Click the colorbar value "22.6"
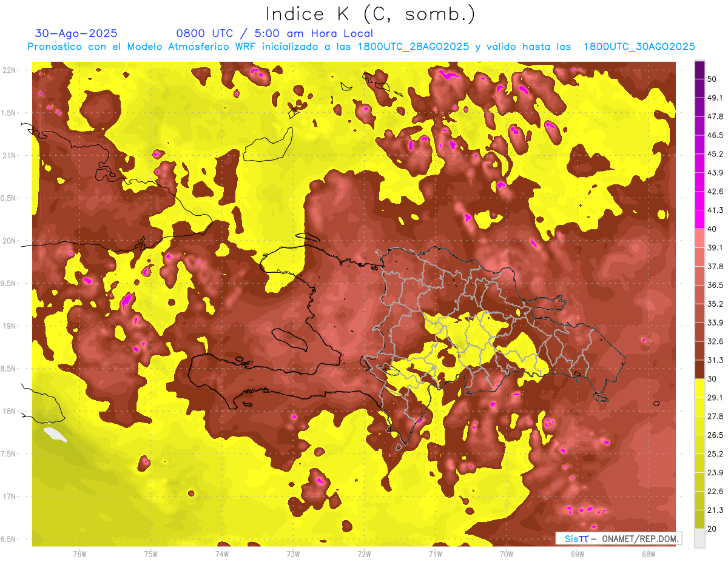 [715, 491]
